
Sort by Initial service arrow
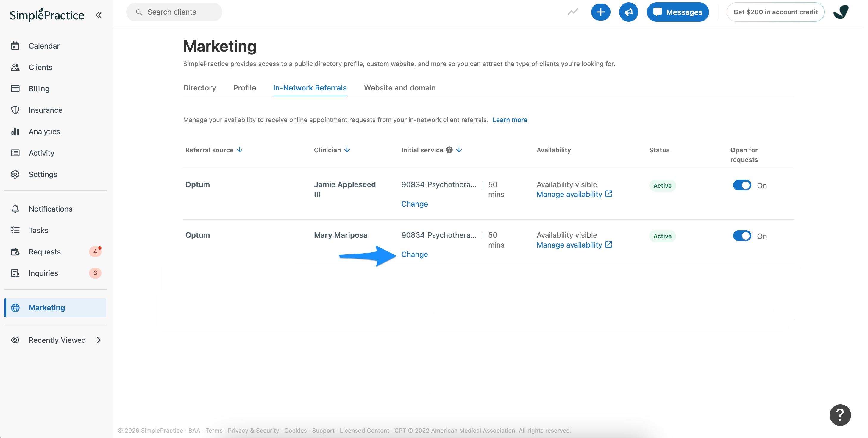tap(459, 150)
